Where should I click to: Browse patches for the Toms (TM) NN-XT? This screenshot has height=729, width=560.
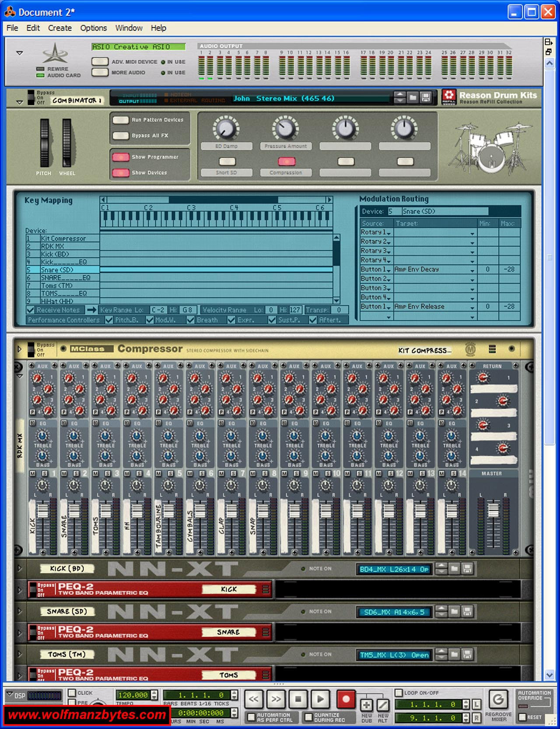[455, 654]
